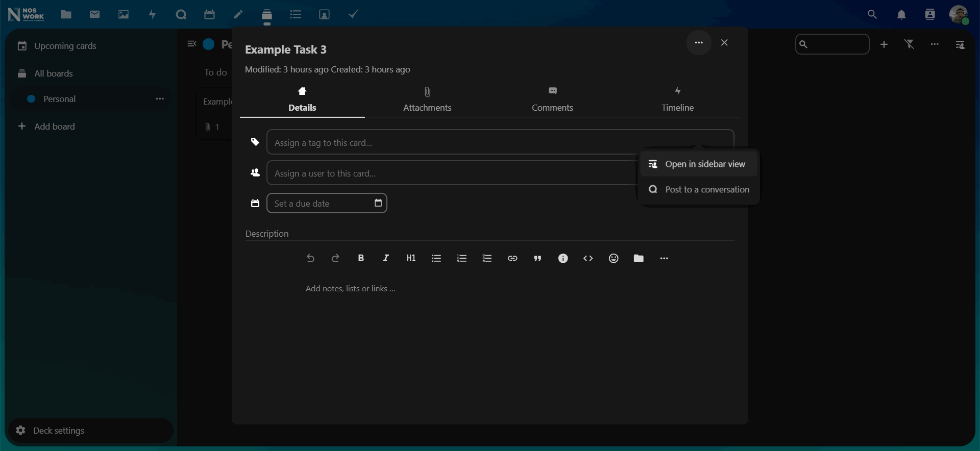Insert a task checklist
980x451 pixels.
tap(487, 259)
